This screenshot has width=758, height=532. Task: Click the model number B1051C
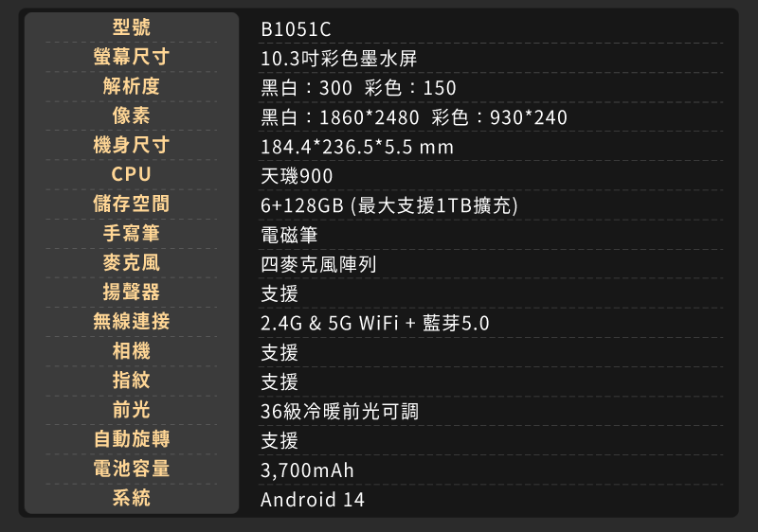coord(296,29)
